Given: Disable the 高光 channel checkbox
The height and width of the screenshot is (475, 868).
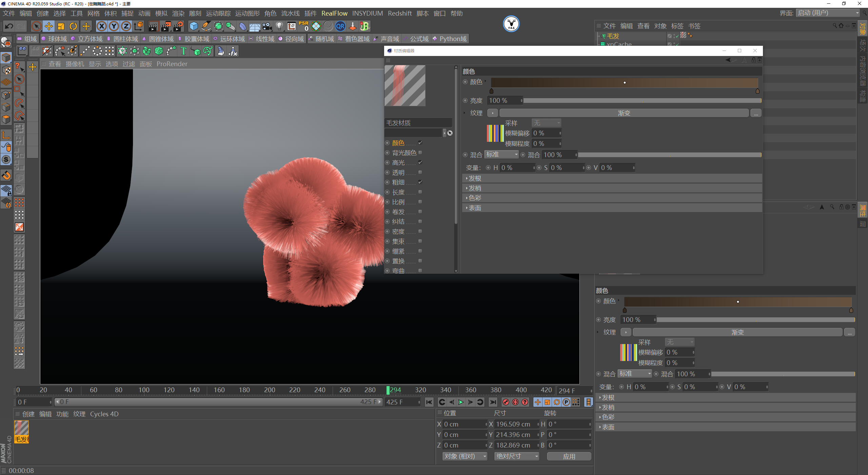Looking at the screenshot, I should (420, 163).
